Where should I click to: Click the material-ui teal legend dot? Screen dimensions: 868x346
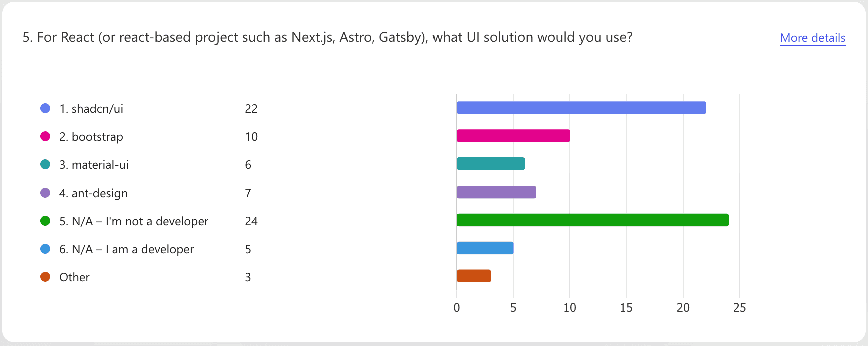(45, 164)
